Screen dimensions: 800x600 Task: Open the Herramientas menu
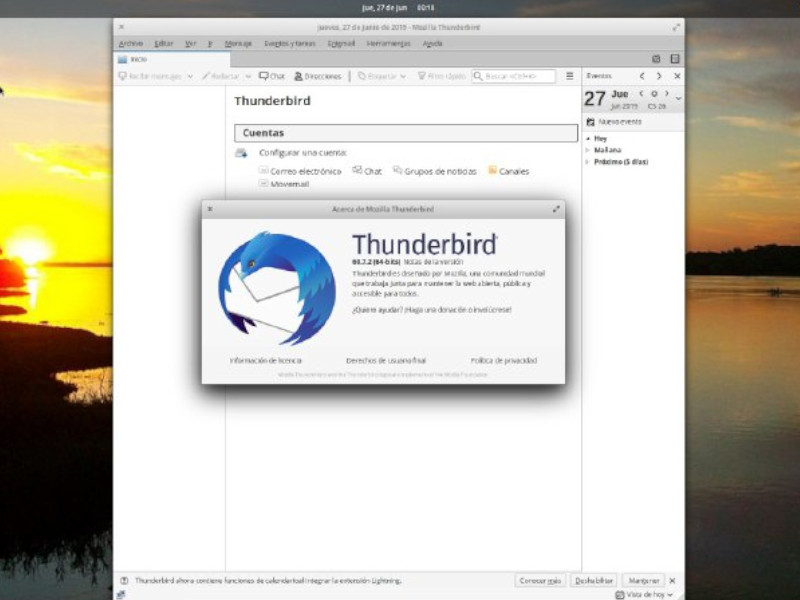coord(389,43)
